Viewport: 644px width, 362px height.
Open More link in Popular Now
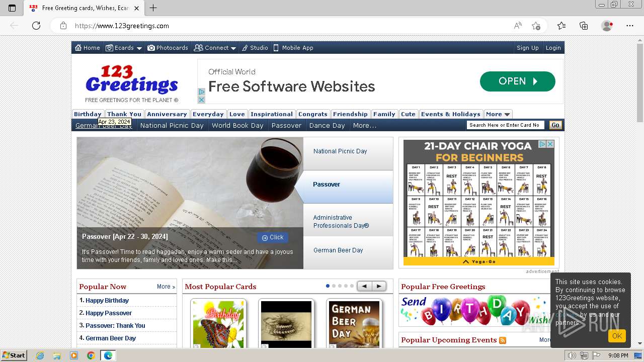tap(166, 287)
